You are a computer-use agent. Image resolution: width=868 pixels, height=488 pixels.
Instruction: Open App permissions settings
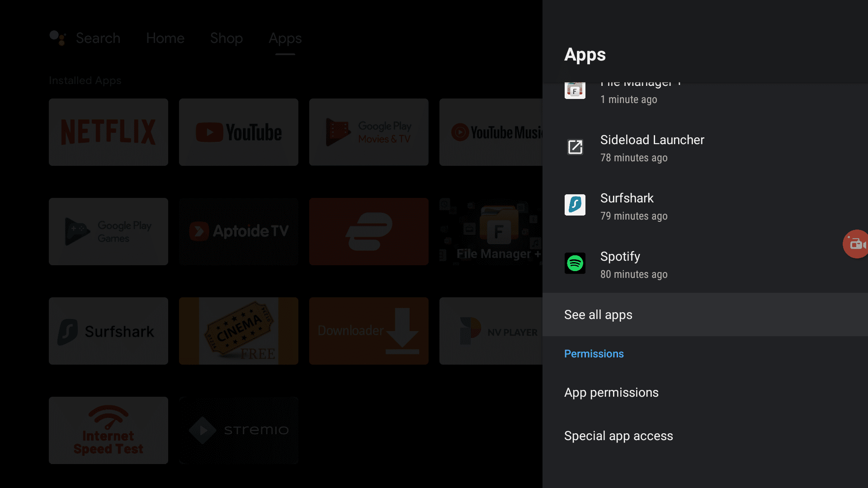(x=611, y=393)
